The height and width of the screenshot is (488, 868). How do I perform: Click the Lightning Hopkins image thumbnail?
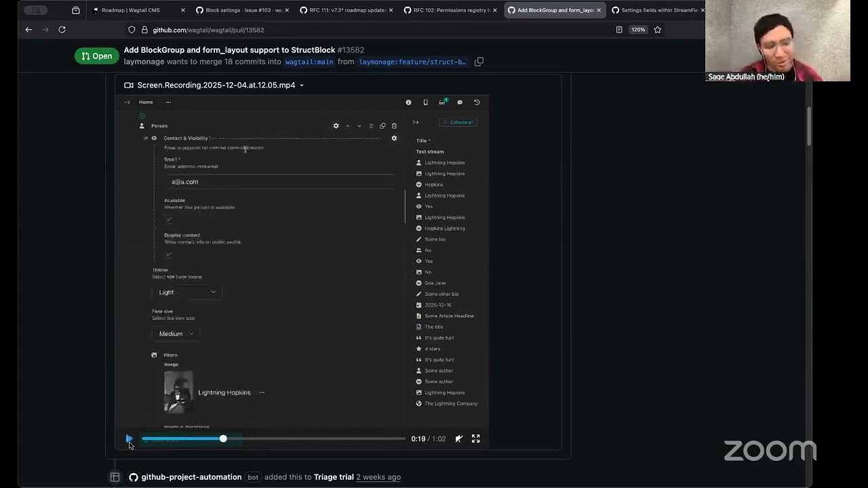[x=178, y=392]
